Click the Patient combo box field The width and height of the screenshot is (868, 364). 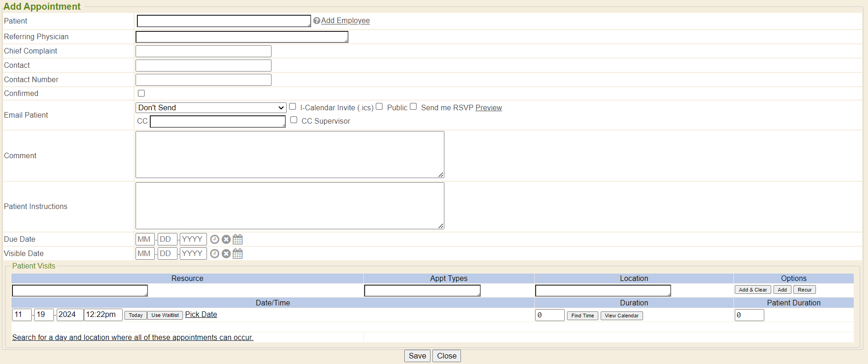pyautogui.click(x=224, y=21)
